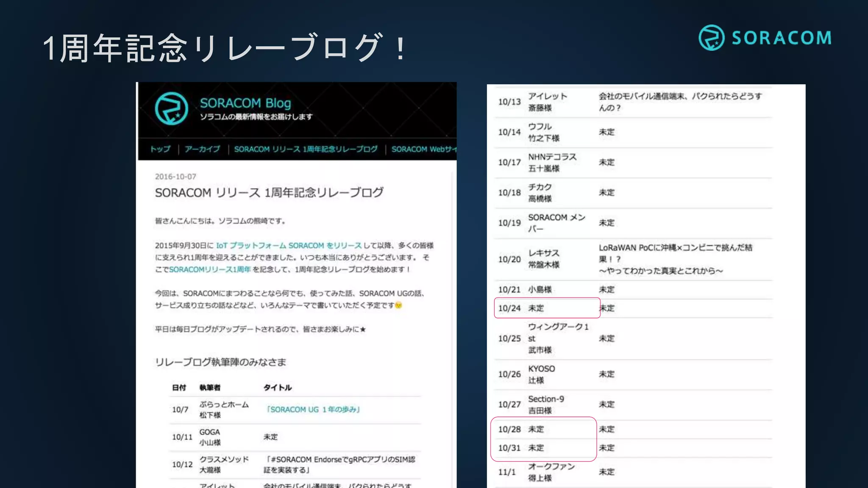Select the トップ navigation item
868x488 pixels.
tap(160, 149)
